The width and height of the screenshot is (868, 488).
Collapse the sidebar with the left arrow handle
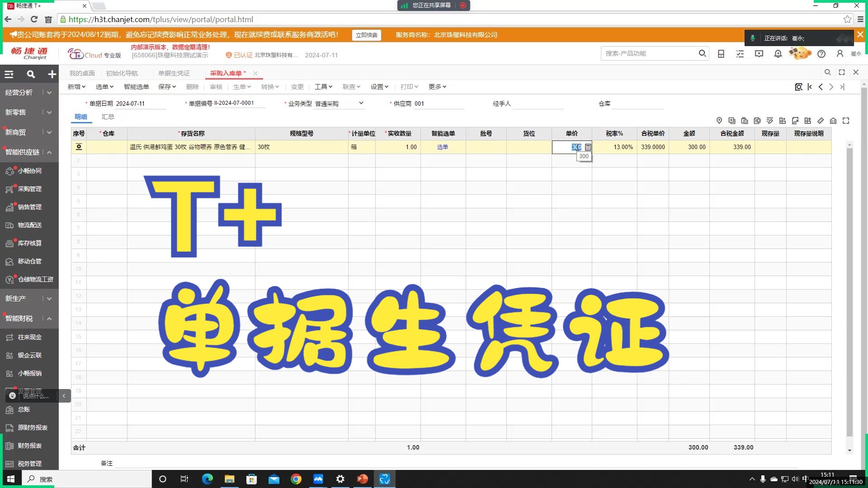tap(64, 396)
